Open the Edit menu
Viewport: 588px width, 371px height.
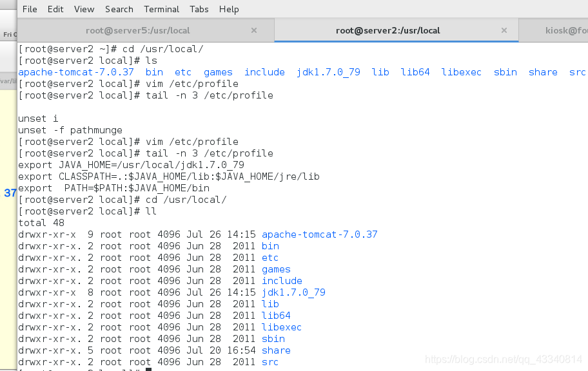point(55,9)
